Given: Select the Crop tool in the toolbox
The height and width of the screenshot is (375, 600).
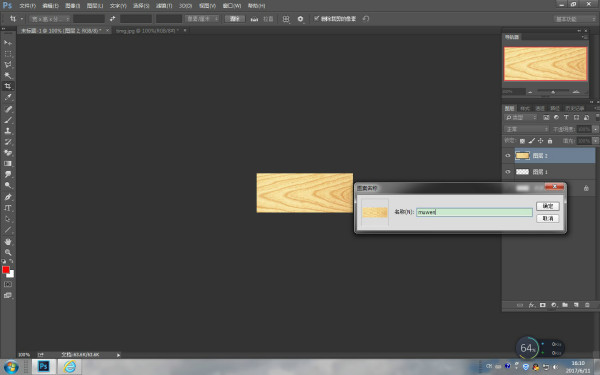Looking at the screenshot, I should (x=8, y=86).
